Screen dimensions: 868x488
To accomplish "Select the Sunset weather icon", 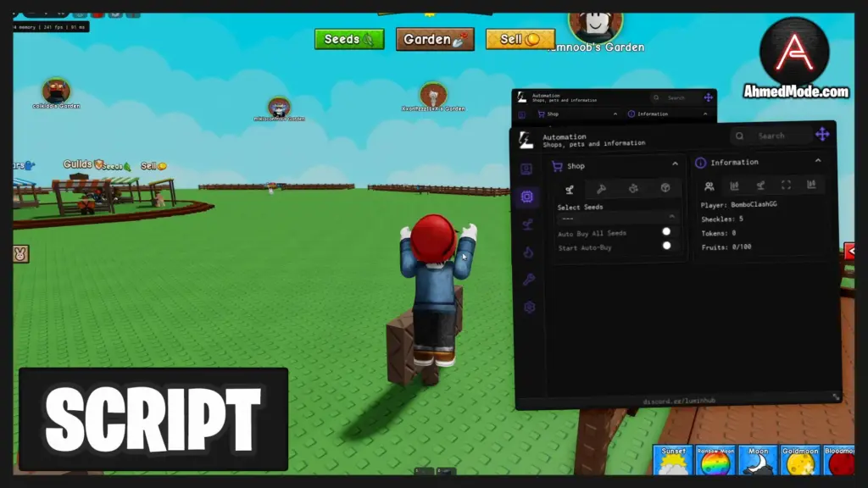I will tap(672, 460).
